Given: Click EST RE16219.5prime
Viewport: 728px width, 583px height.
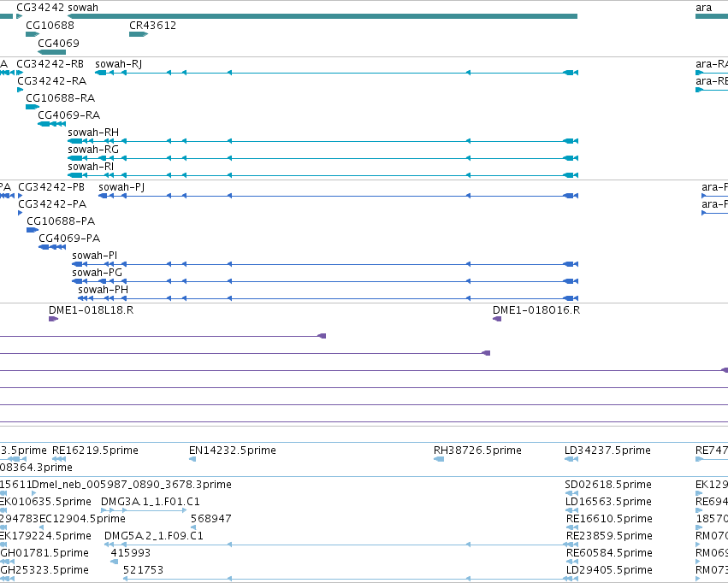Looking at the screenshot, I should coord(59,459).
